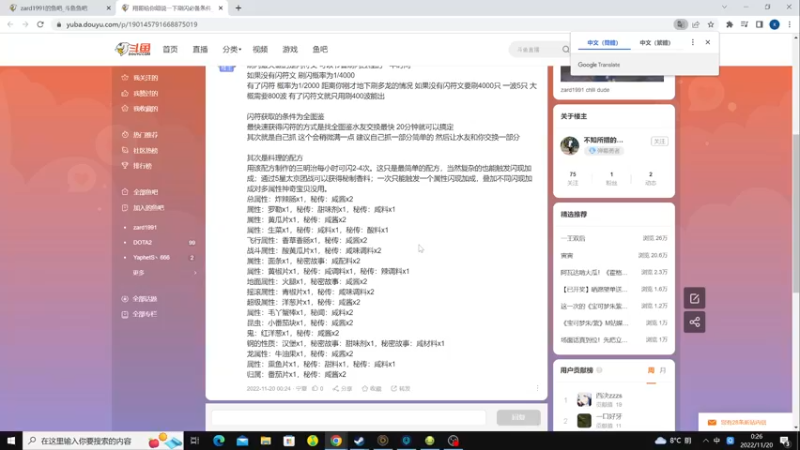Click the Windows taskbar search box
Viewport: 800px width, 450px height.
pyautogui.click(x=103, y=441)
